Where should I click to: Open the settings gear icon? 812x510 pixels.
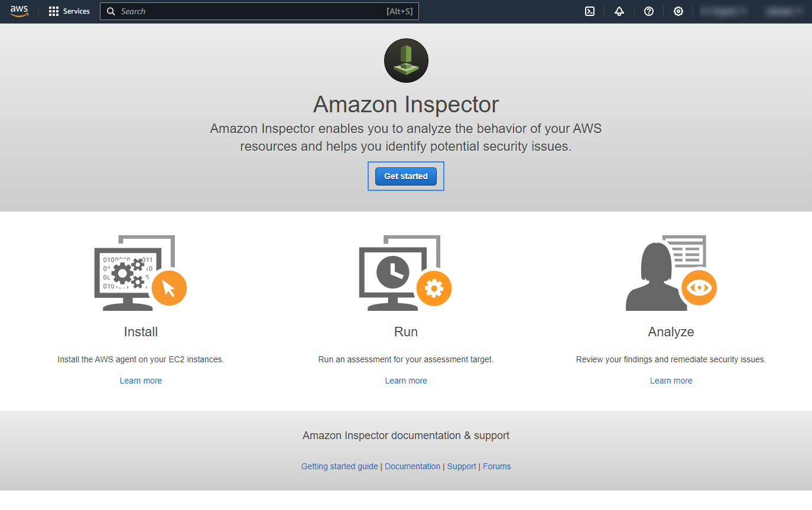click(678, 11)
